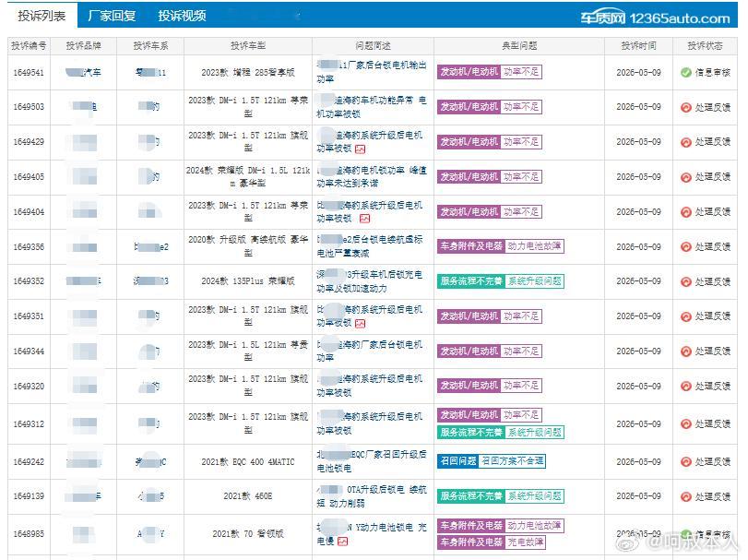The height and width of the screenshot is (560, 748).
Task: Click red status icon in row 1649351
Action: point(686,316)
